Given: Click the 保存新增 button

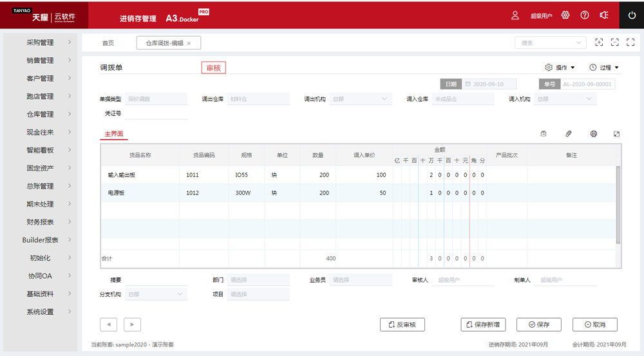Looking at the screenshot, I should pos(484,324).
